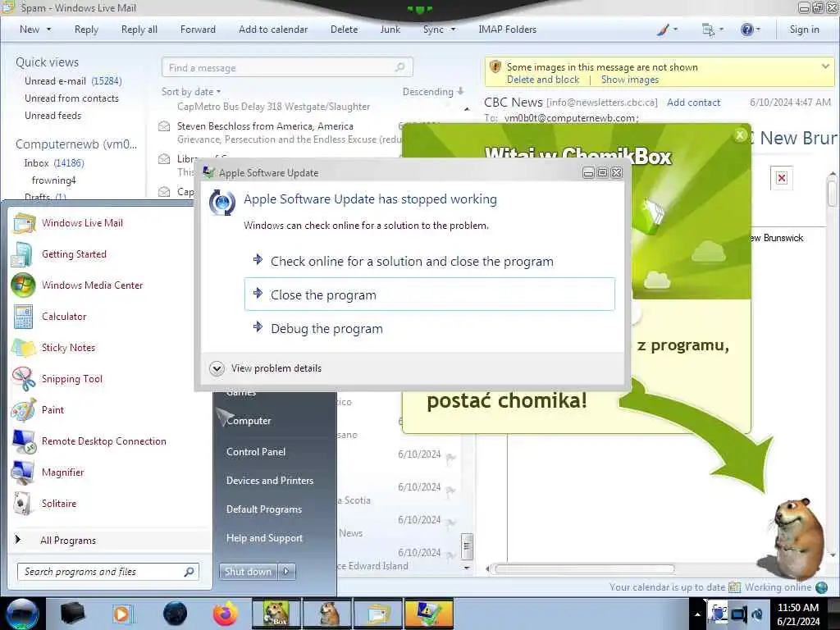Click Delete and block link

(543, 80)
